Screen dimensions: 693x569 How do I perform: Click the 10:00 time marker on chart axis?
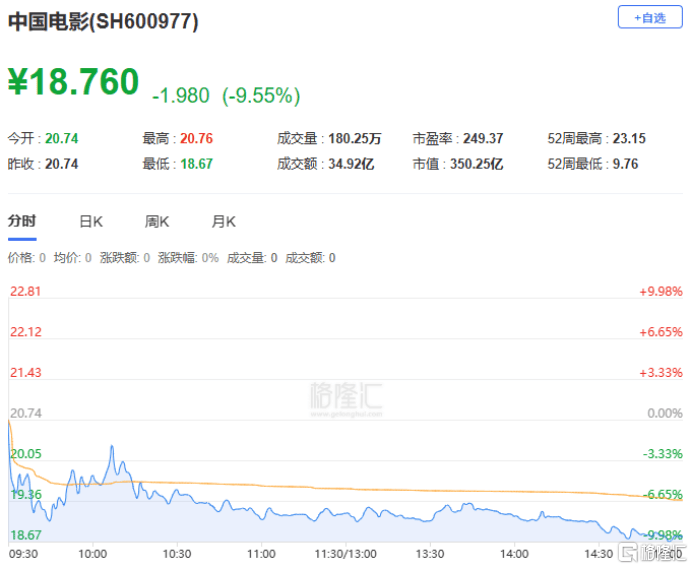[x=92, y=553]
